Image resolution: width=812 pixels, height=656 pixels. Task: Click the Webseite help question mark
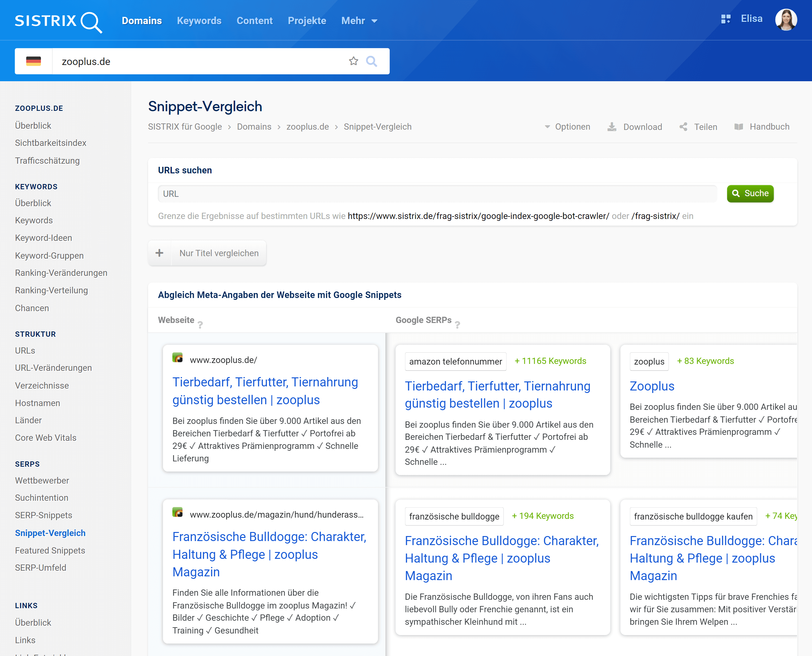pyautogui.click(x=200, y=325)
